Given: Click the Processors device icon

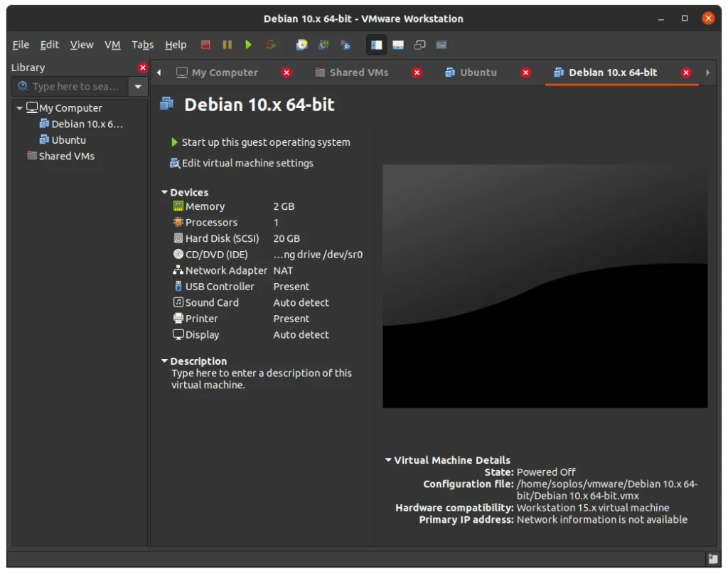Looking at the screenshot, I should click(x=178, y=222).
